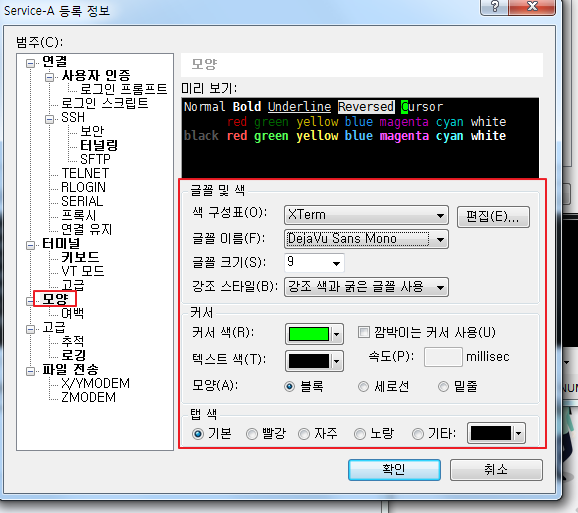Image resolution: width=578 pixels, height=513 pixels.
Task: Close the Service-A dialog window
Action: 532,6
